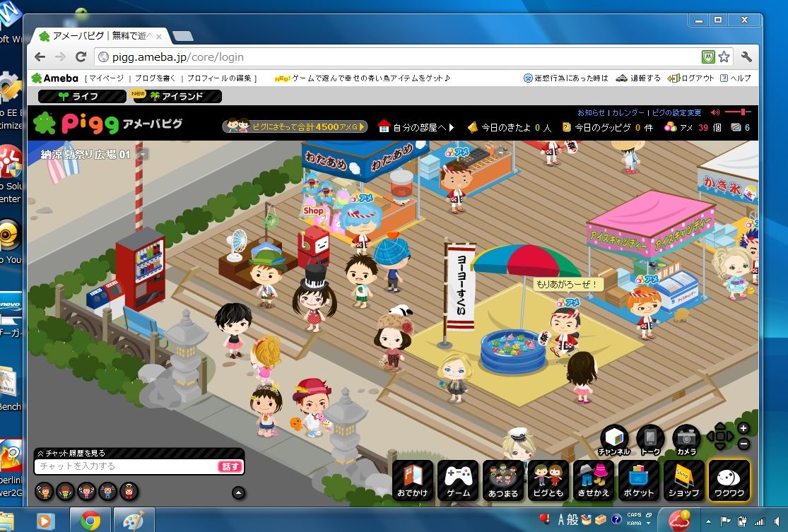Select the first emote action icon

click(x=45, y=491)
